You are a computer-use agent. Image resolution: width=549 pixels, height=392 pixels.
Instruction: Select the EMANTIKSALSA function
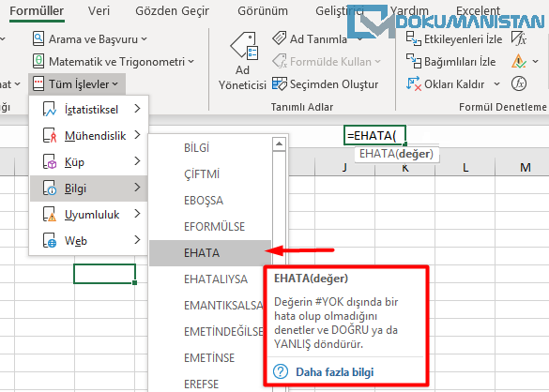pyautogui.click(x=206, y=305)
